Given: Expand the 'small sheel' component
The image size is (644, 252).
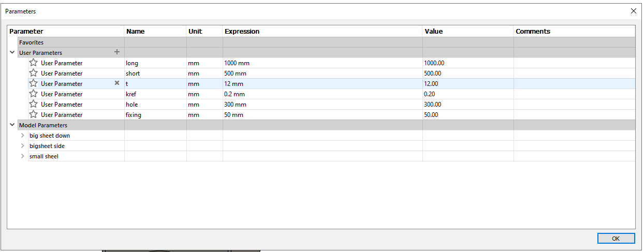Looking at the screenshot, I should click(x=23, y=156).
